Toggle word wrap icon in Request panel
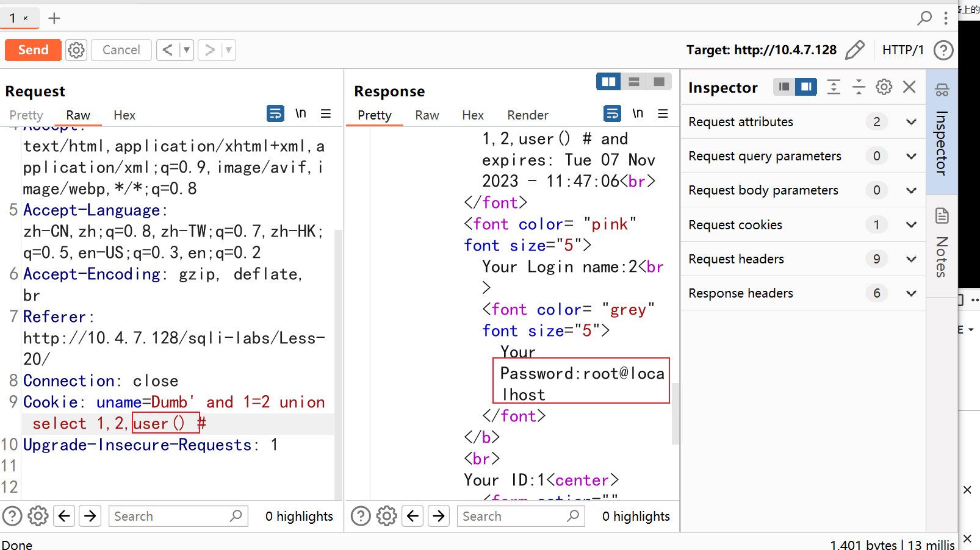This screenshot has width=980, height=550. point(275,113)
